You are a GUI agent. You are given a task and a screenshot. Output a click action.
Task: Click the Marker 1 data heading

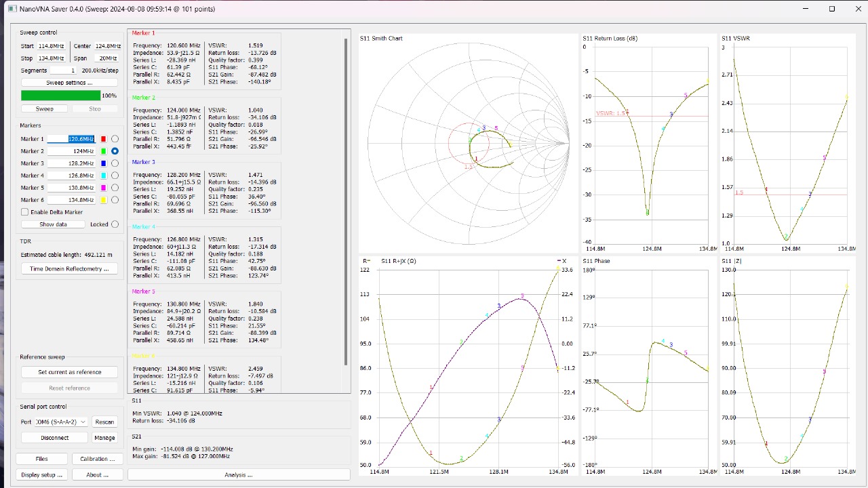(143, 33)
